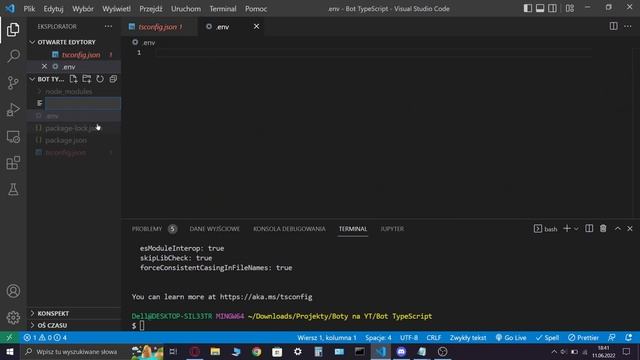Open the Przejdź menu
Viewport: 640px width, 360px height.
click(151, 9)
